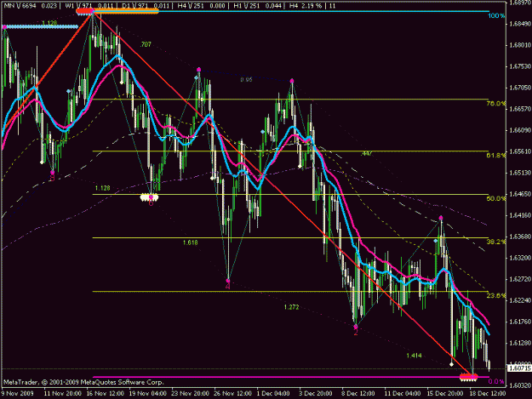This screenshot has width=532, height=399.
Task: Click the 1.272 ratio label
Action: (291, 307)
